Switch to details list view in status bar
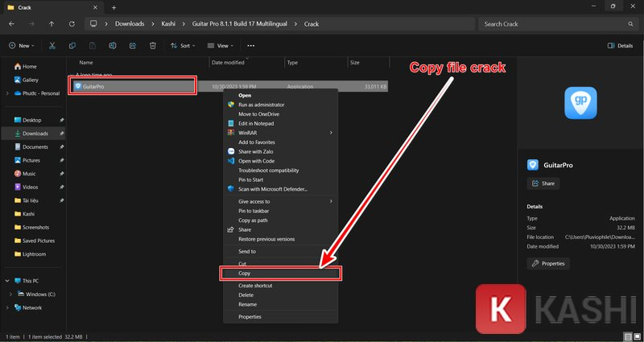The height and width of the screenshot is (342, 644). pyautogui.click(x=629, y=336)
